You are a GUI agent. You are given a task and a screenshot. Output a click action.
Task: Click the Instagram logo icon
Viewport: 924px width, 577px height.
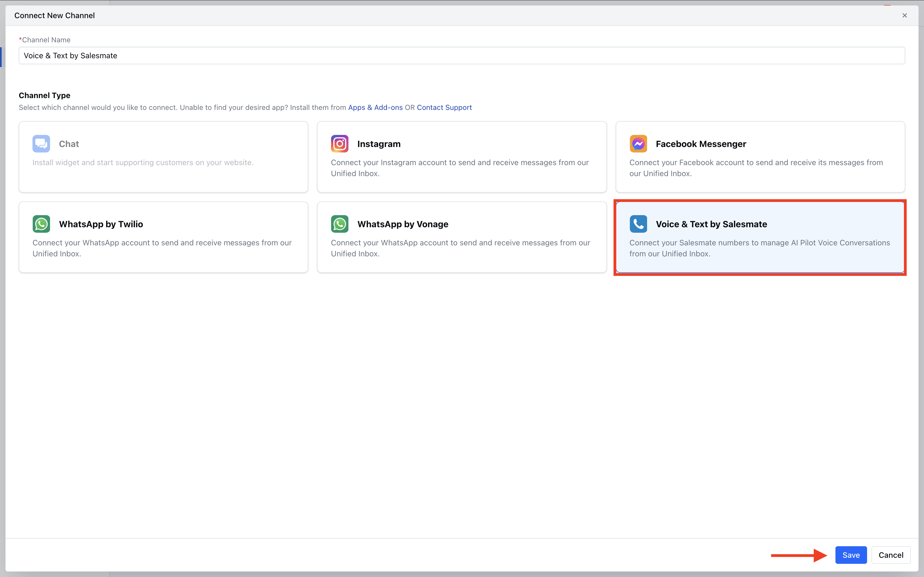click(x=339, y=143)
